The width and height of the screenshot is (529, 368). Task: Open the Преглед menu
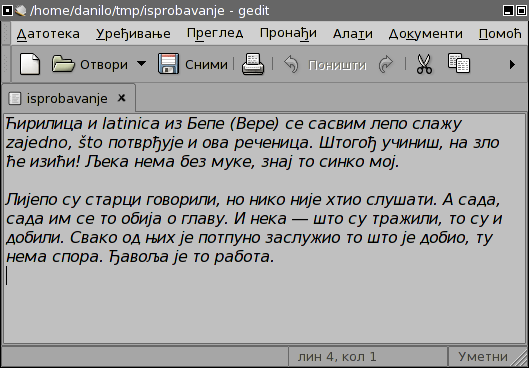pyautogui.click(x=215, y=34)
